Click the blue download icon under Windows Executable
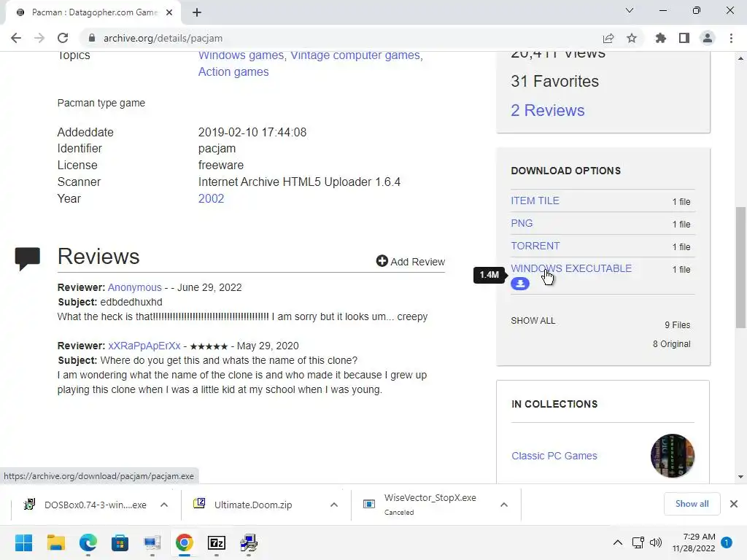The image size is (747, 560). click(x=519, y=284)
